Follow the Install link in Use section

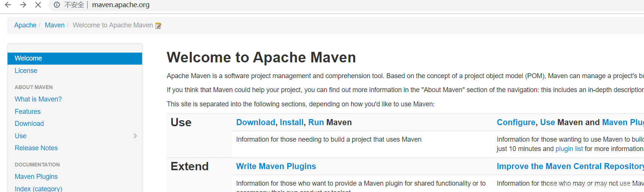[292, 122]
